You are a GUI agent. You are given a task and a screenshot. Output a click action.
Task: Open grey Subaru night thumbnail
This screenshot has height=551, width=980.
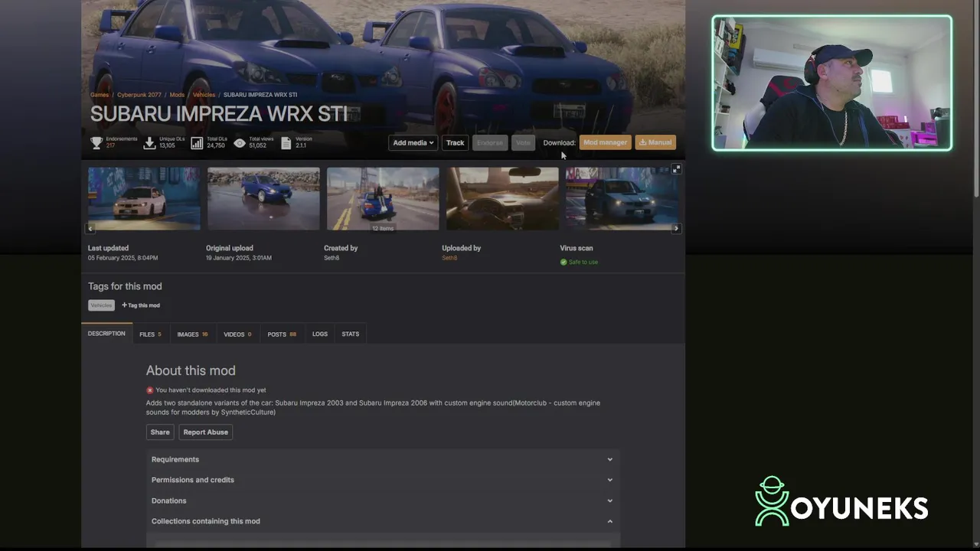tap(622, 198)
